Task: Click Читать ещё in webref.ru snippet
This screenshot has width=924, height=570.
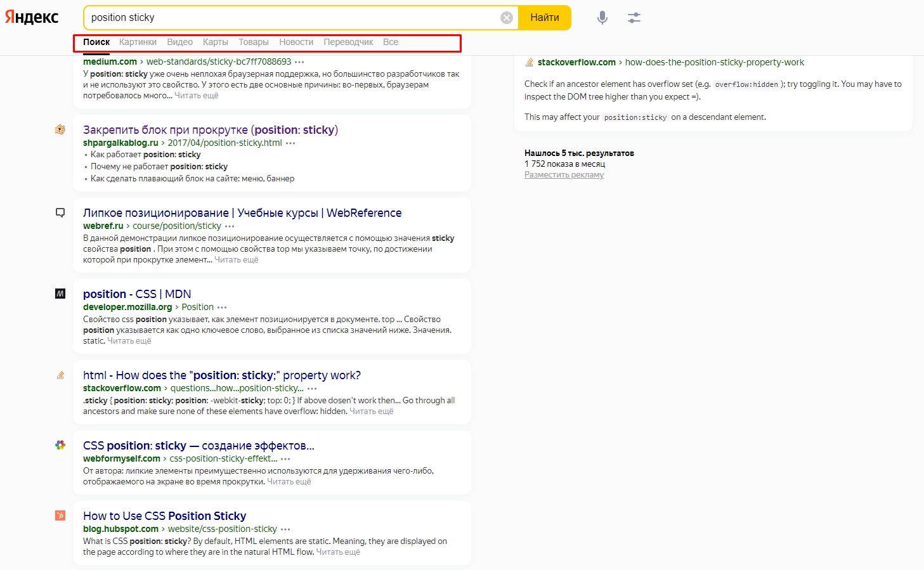Action: 237,260
